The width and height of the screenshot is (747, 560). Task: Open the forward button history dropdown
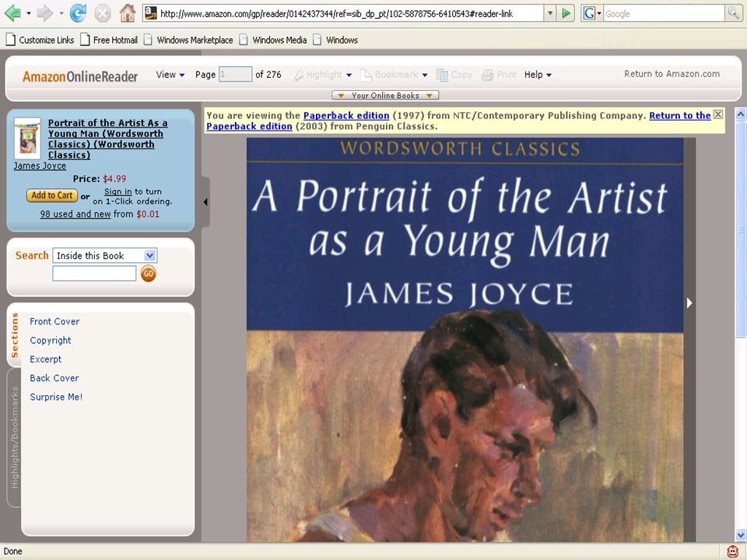point(61,13)
